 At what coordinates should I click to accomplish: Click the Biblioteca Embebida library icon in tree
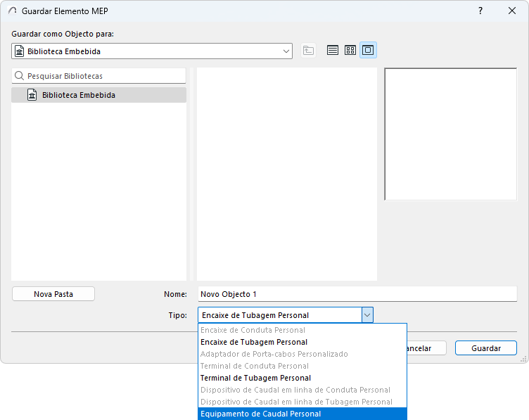(32, 95)
